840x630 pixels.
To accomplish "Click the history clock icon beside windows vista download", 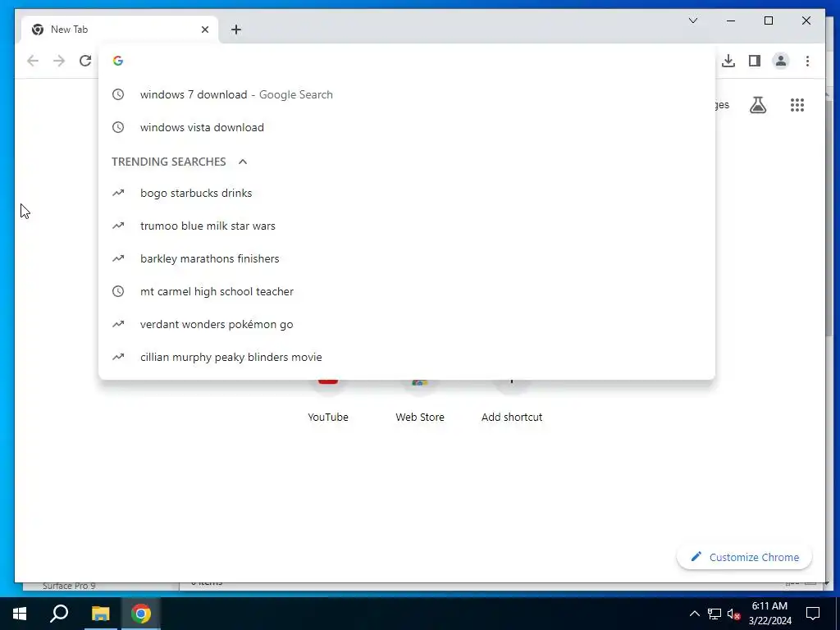I will click(118, 127).
